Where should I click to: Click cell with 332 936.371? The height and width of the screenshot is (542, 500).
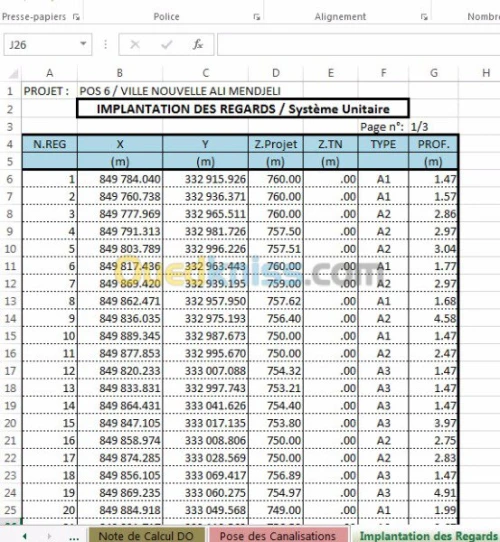[205, 197]
